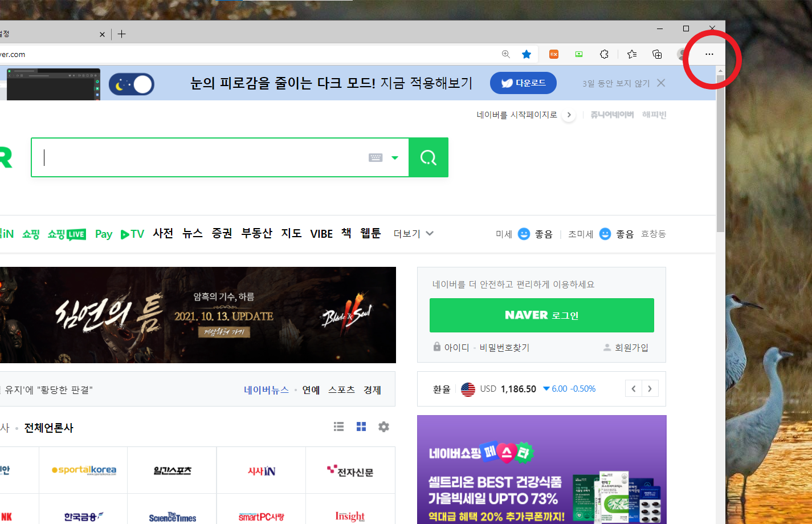Open the 경제 news tab

tap(372, 390)
